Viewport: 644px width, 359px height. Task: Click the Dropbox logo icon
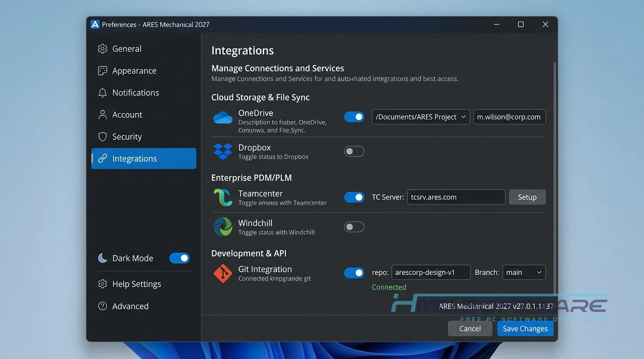tap(223, 151)
